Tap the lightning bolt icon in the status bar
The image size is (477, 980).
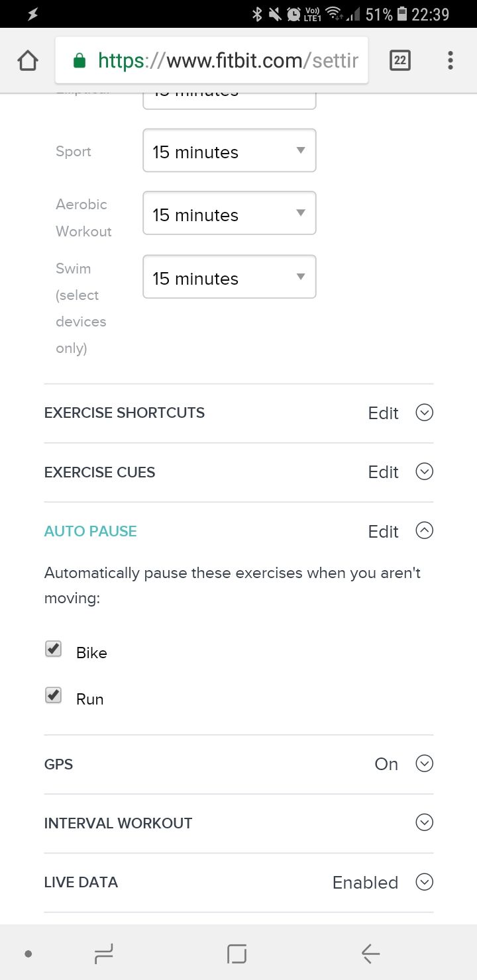tap(31, 13)
